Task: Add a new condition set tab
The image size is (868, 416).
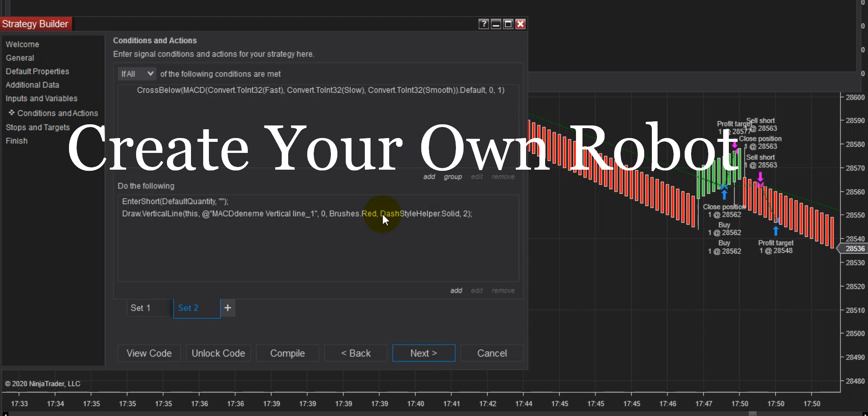Action: (228, 308)
